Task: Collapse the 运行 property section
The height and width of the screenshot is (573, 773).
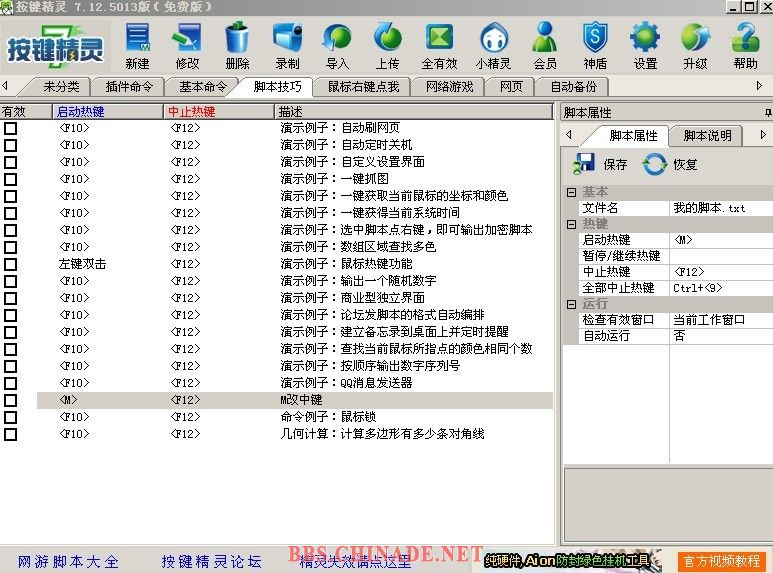Action: coord(571,304)
